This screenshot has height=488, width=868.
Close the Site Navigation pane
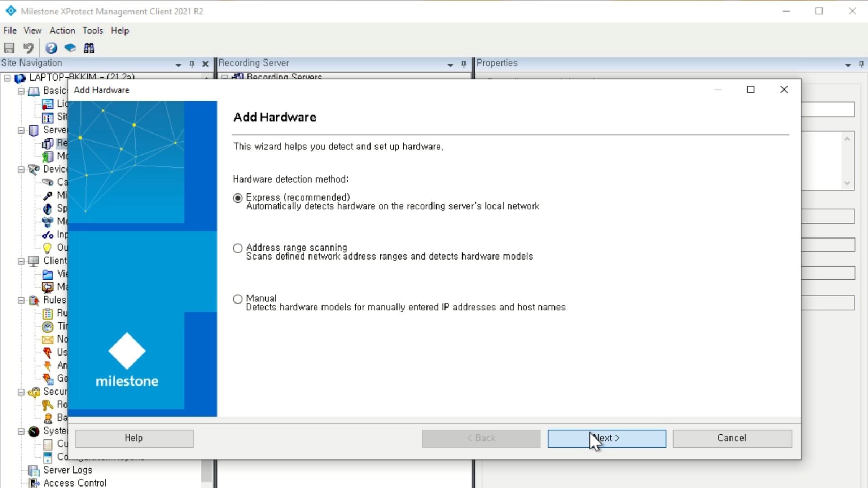click(205, 64)
